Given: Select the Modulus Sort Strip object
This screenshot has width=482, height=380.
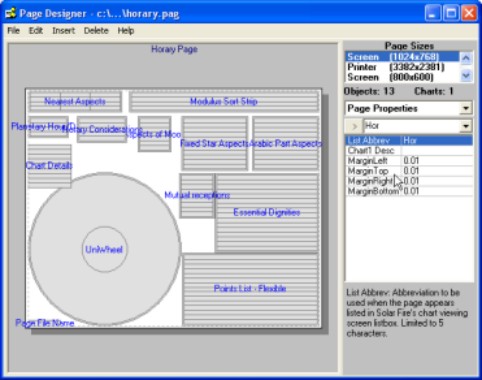Looking at the screenshot, I should click(x=224, y=101).
